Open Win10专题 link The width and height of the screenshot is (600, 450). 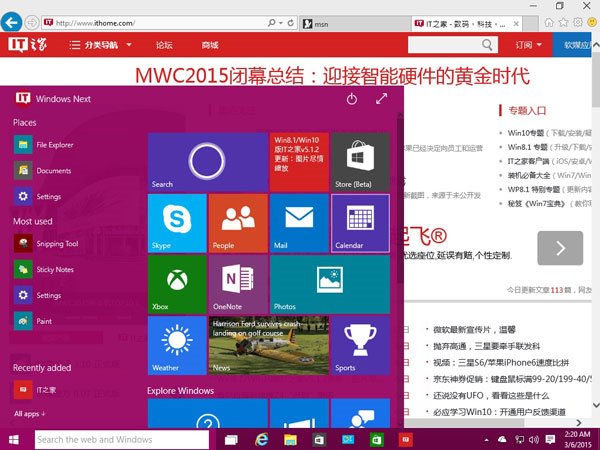coord(525,133)
